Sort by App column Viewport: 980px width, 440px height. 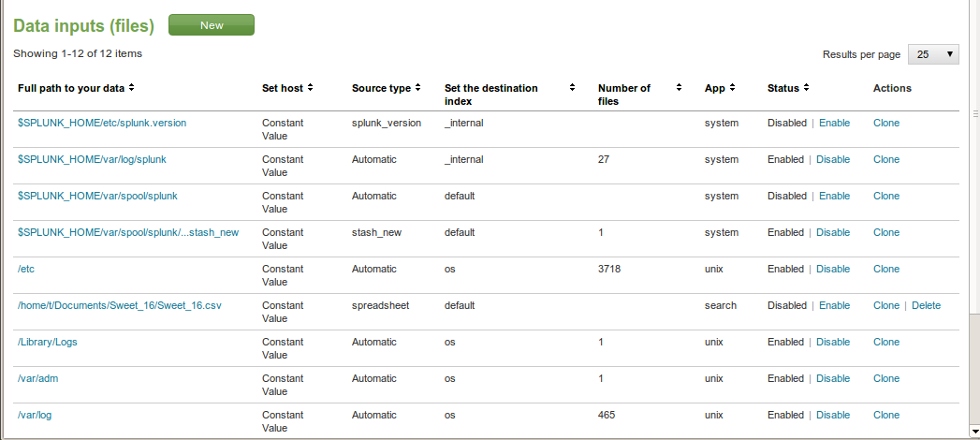coord(720,88)
